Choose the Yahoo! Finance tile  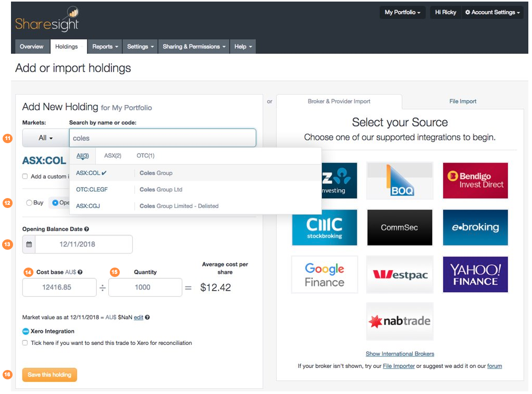click(476, 274)
